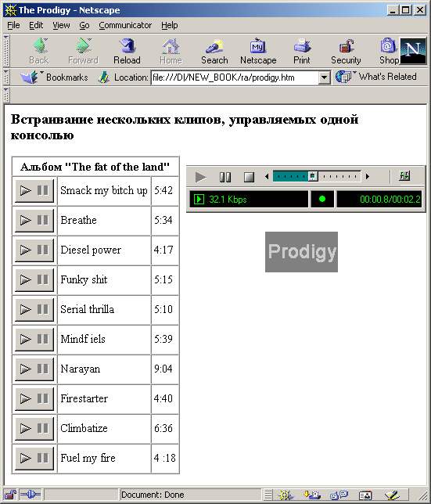431x504 pixels.
Task: Pause the Mindfiels track
Action: (43, 339)
